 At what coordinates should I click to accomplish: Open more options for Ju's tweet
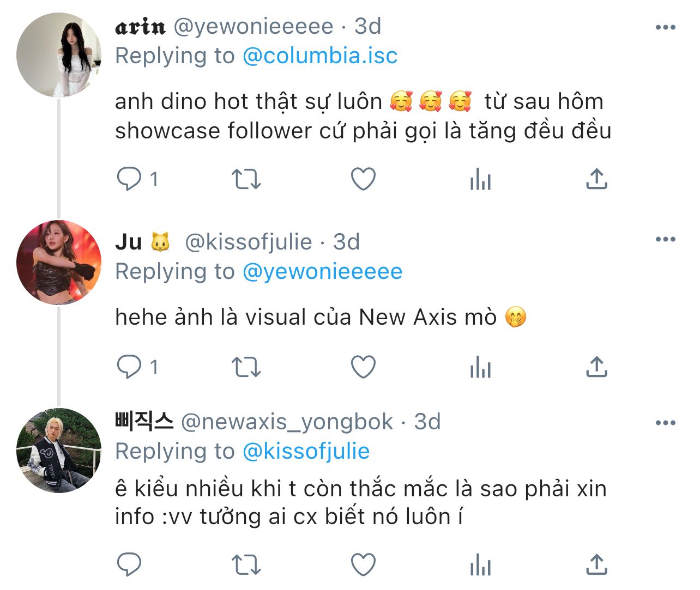(x=666, y=239)
